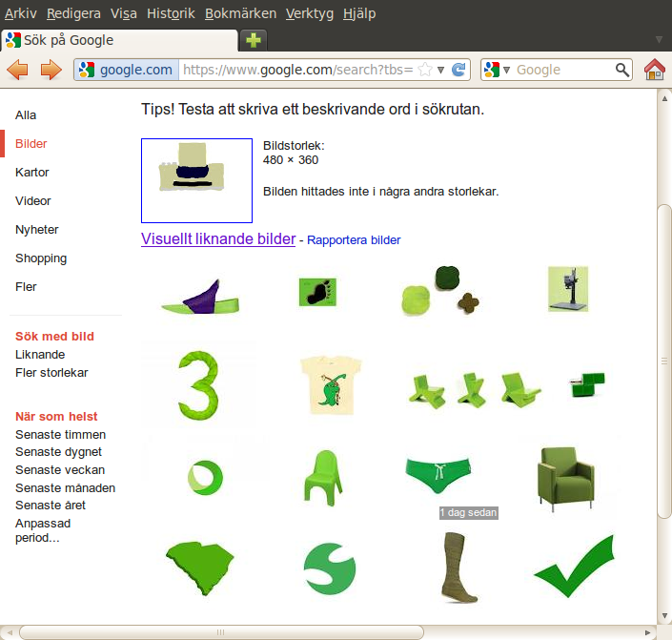
Task: Open the green South Carolina map image
Action: click(200, 568)
